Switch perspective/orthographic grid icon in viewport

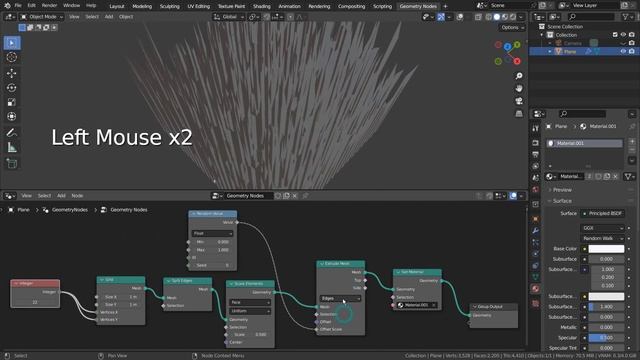point(519,113)
